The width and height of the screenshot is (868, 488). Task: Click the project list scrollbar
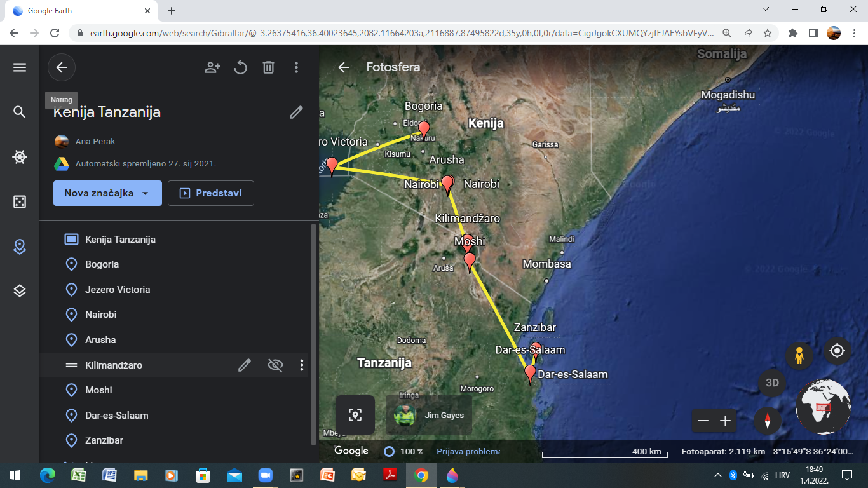coord(313,334)
